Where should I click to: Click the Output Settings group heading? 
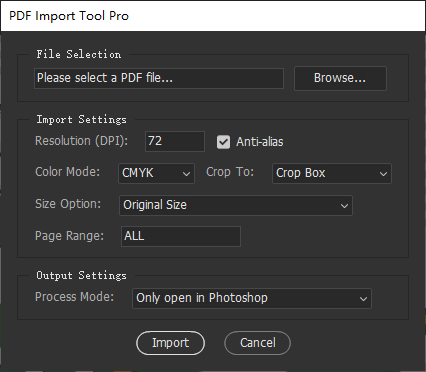pos(82,275)
